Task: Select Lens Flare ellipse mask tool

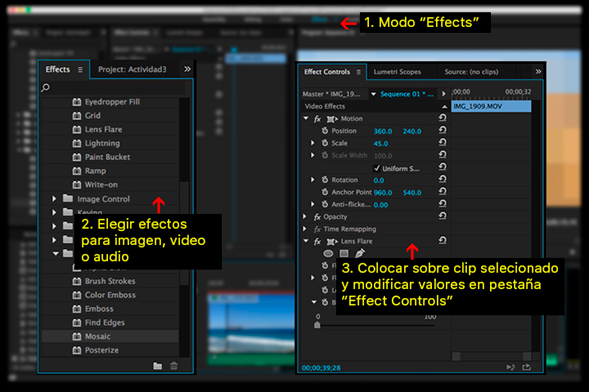Action: coord(328,253)
